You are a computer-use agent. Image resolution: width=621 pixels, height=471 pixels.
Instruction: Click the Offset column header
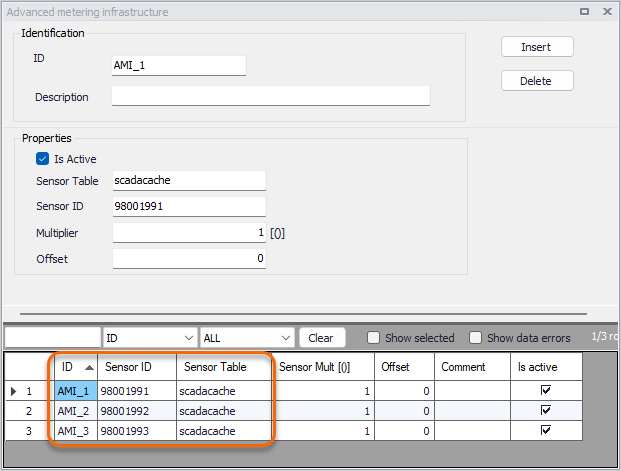click(x=404, y=367)
